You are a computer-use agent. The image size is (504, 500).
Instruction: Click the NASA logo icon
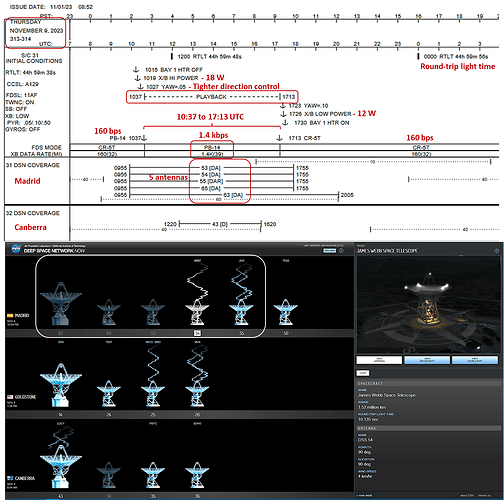coord(15,249)
